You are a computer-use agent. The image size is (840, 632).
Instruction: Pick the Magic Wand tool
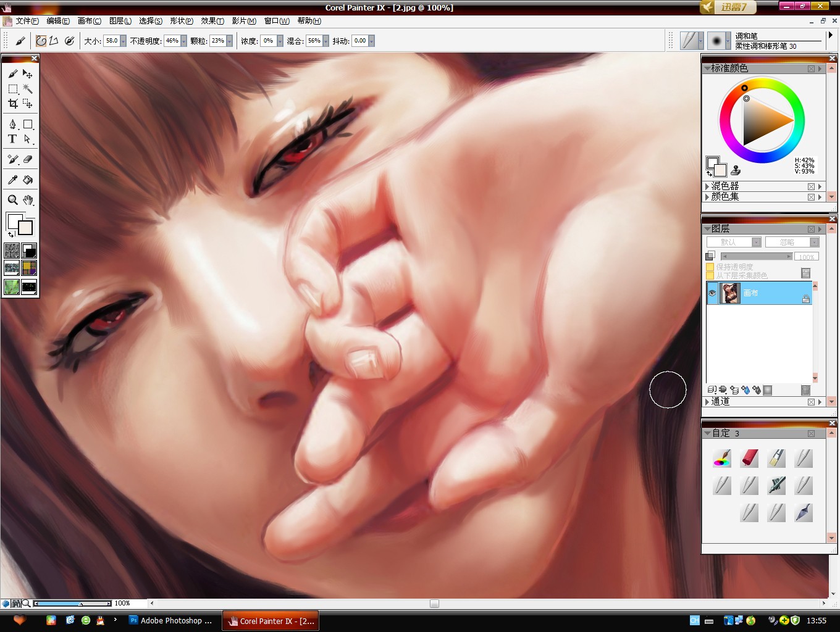[28, 89]
